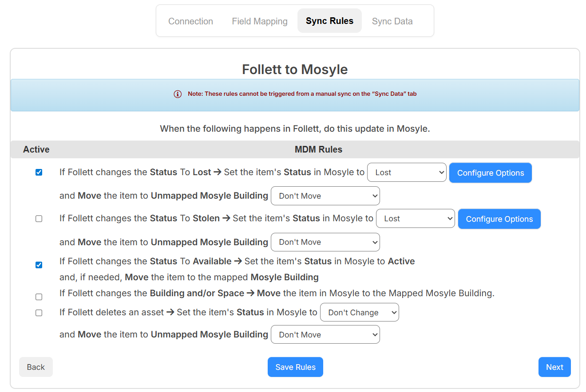Enable the Building and/or Space change rule
Image resolution: width=586 pixels, height=392 pixels.
[x=39, y=296]
